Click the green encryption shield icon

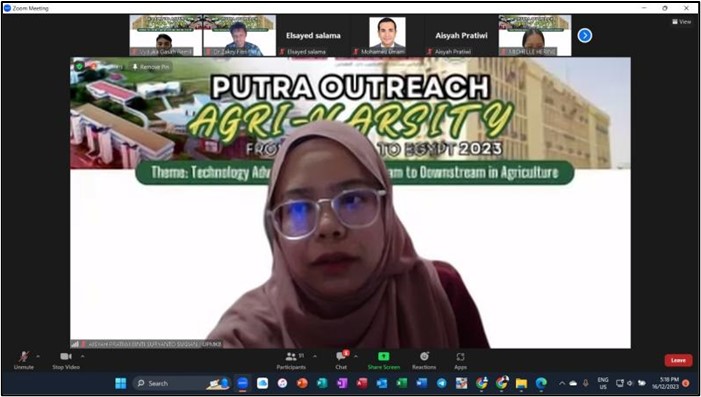(79, 66)
